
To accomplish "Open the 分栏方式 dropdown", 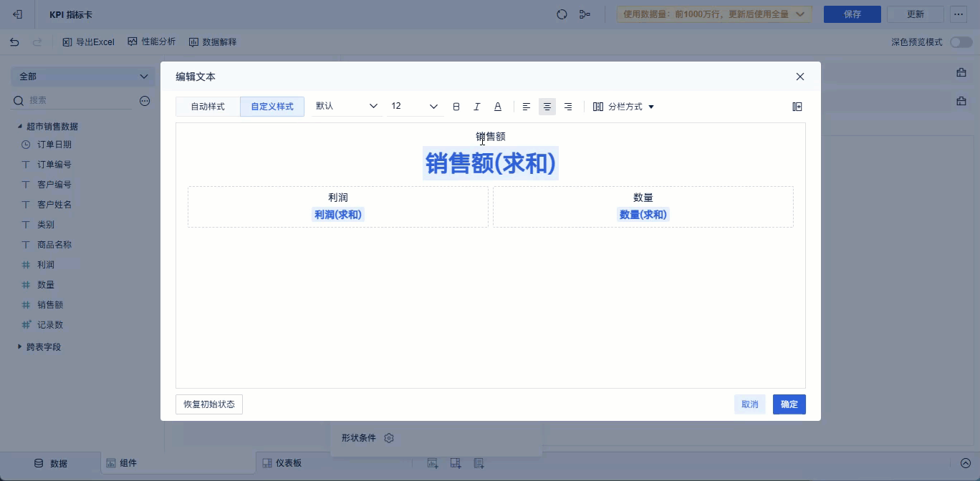I will tap(624, 106).
